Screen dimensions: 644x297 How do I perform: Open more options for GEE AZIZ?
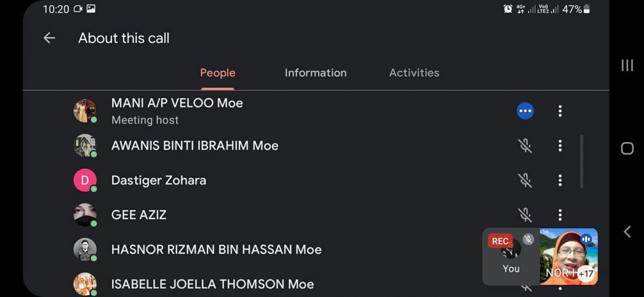(x=560, y=215)
